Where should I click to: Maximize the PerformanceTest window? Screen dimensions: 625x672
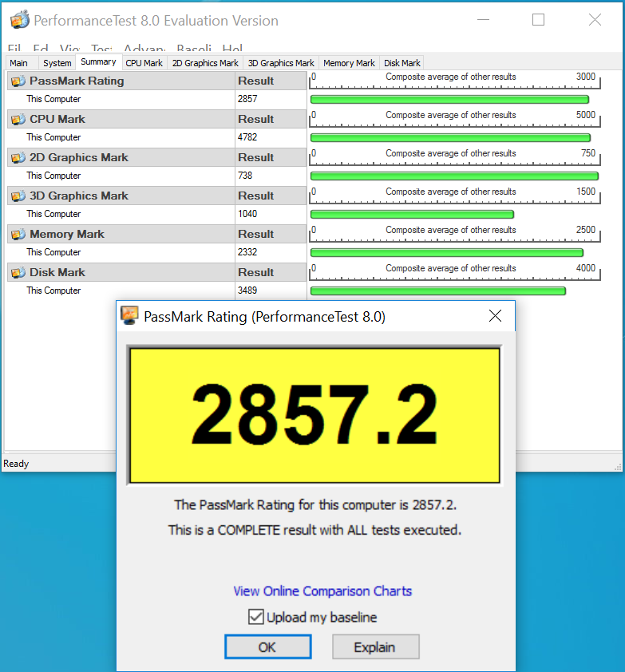point(539,20)
